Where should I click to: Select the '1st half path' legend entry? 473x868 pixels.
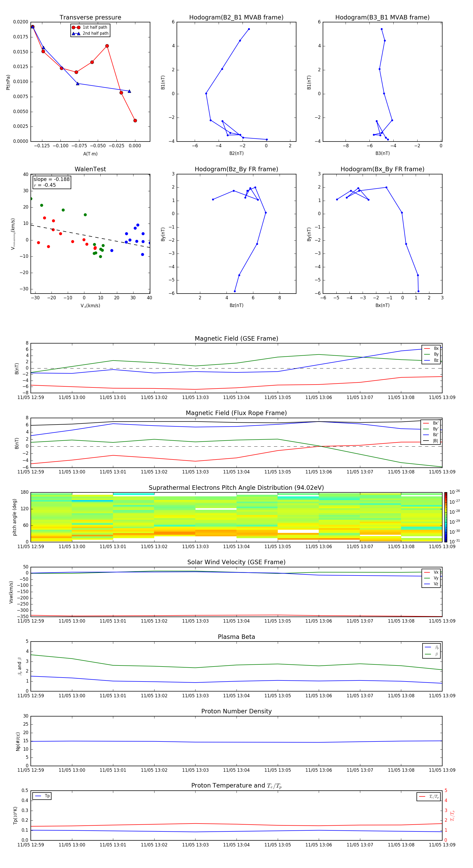90,27
